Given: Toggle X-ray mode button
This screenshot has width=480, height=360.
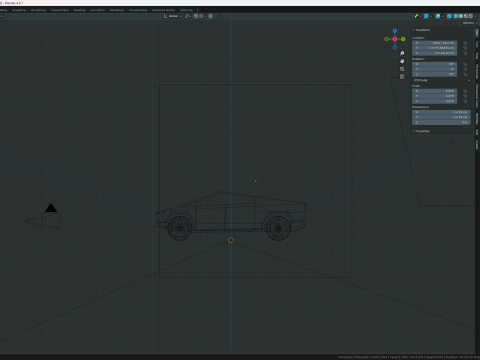Looking at the screenshot, I should point(449,16).
